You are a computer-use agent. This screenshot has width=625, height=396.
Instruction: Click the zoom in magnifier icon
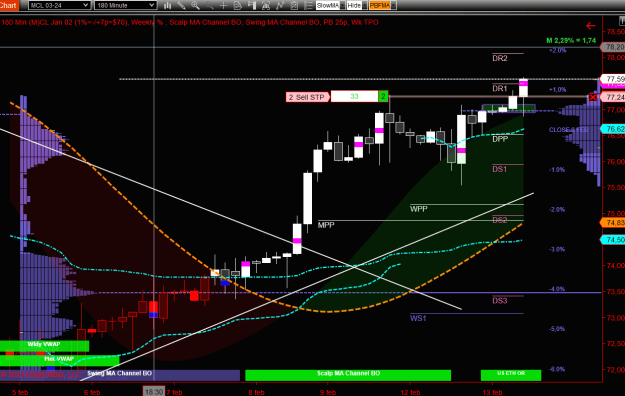(195, 5)
